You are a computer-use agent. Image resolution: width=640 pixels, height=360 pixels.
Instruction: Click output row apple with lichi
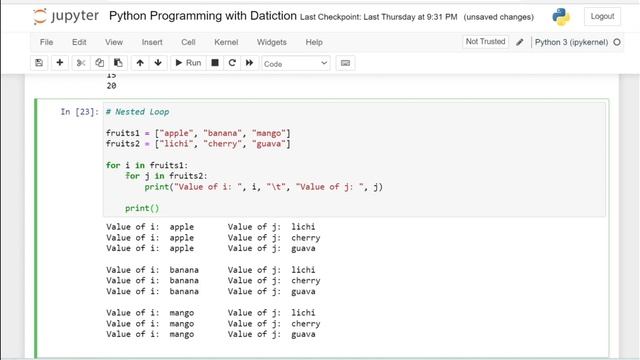pos(211,227)
